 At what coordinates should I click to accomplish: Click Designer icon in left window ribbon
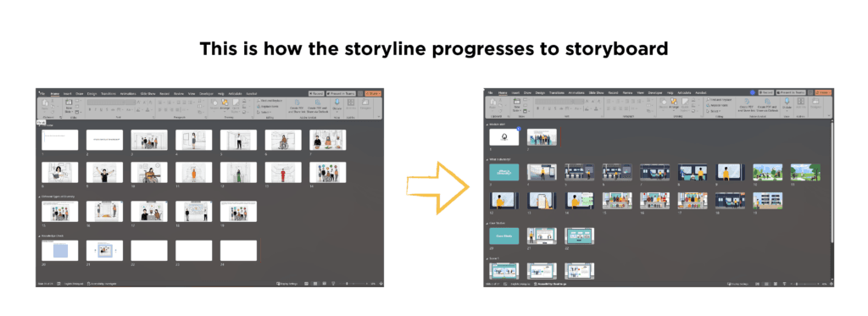[x=365, y=103]
